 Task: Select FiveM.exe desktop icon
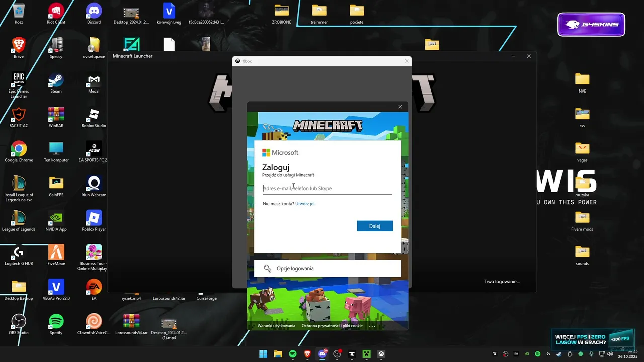(56, 255)
